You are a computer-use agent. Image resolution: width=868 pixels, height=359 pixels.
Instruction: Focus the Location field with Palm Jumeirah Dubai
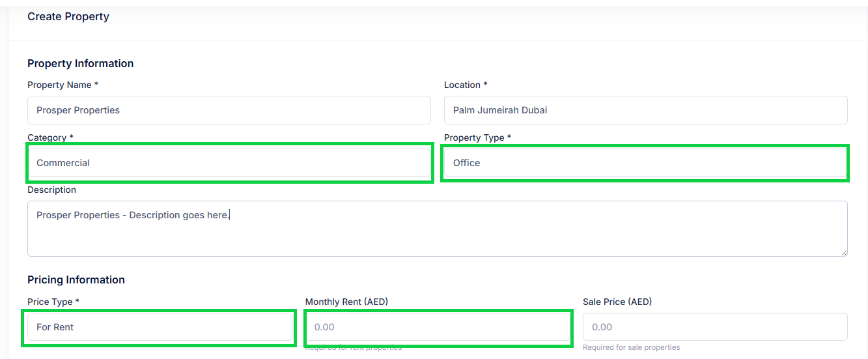645,110
